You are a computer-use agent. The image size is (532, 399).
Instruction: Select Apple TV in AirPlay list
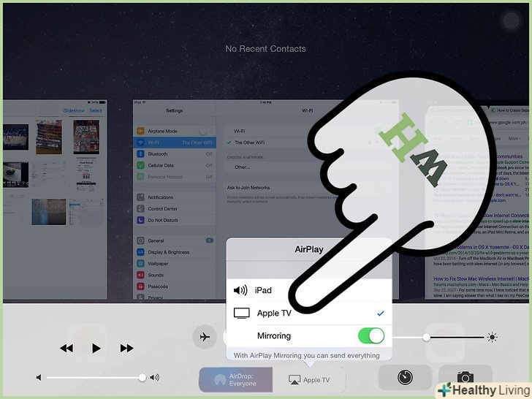(309, 313)
